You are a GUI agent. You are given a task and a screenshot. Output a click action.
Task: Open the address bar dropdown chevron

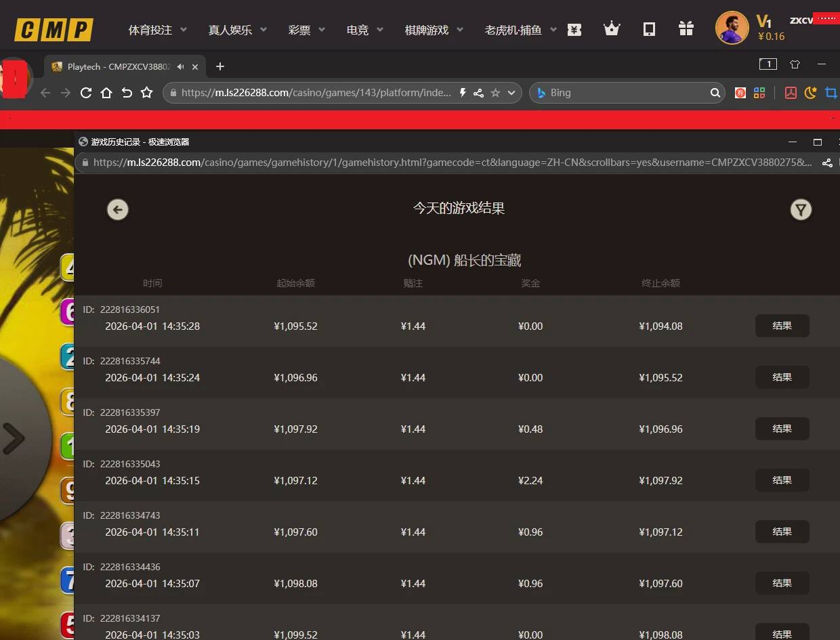pos(511,93)
